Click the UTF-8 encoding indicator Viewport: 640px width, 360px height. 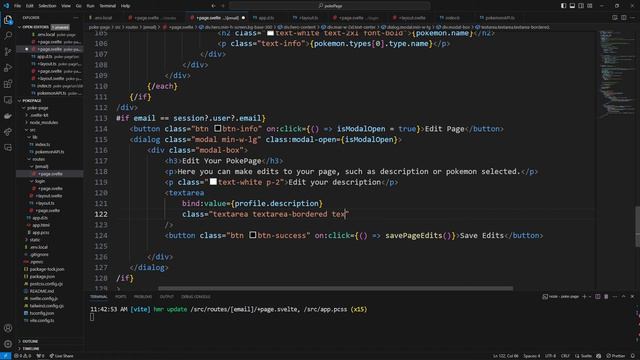[x=550, y=356]
